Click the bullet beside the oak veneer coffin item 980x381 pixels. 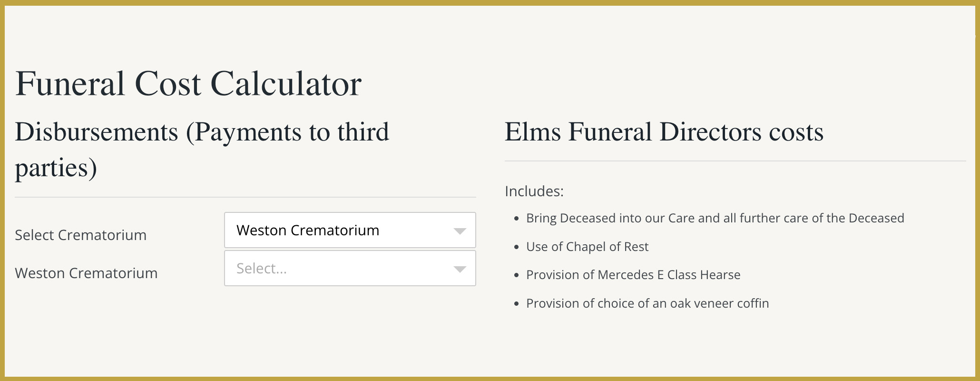[x=517, y=304]
